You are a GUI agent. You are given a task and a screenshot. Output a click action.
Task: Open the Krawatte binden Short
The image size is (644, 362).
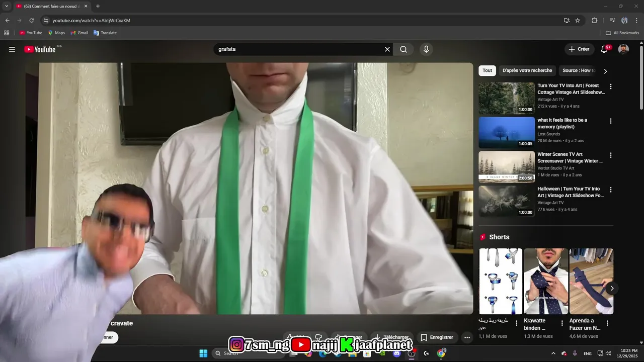[x=546, y=281]
